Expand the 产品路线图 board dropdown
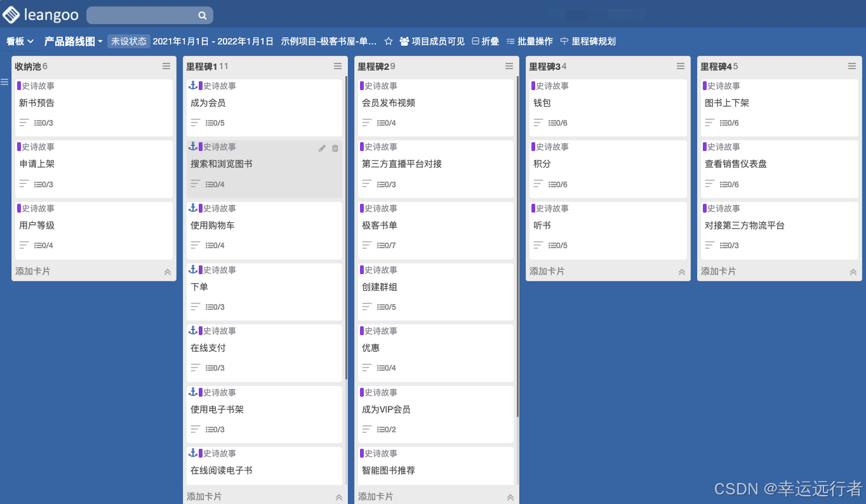This screenshot has width=866, height=504. click(x=74, y=41)
